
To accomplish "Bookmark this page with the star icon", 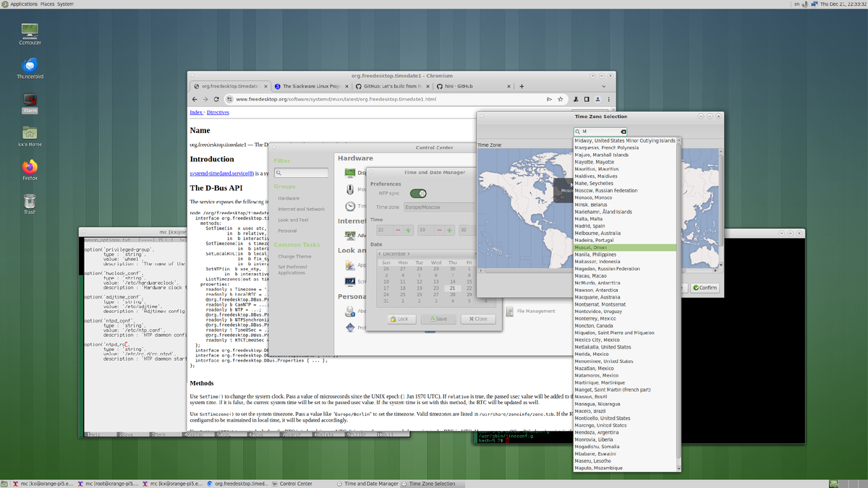I will (x=559, y=99).
